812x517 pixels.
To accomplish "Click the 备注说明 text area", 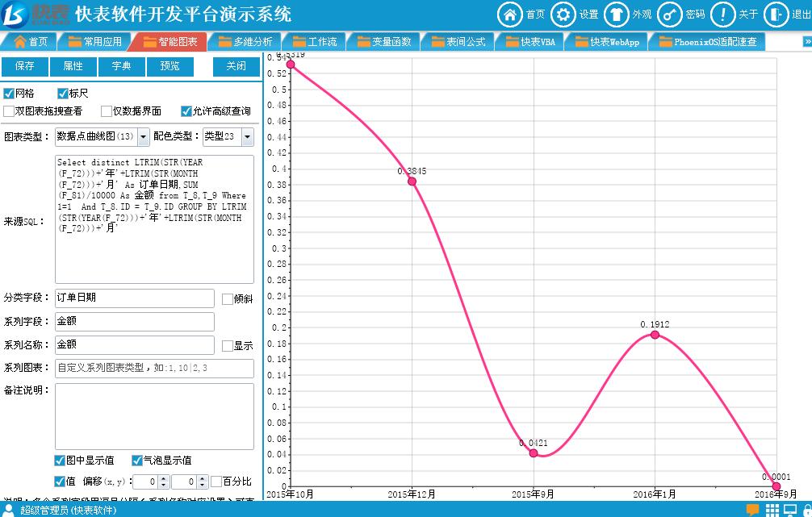I will pos(154,417).
